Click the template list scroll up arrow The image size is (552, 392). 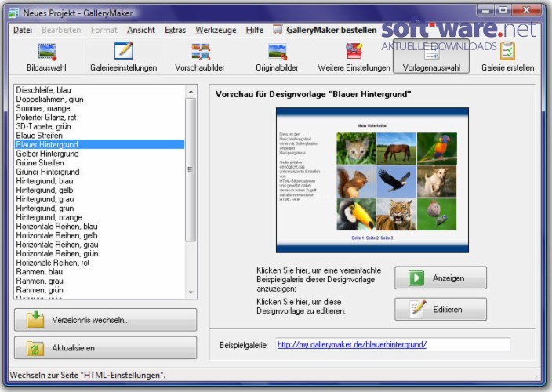coord(191,92)
